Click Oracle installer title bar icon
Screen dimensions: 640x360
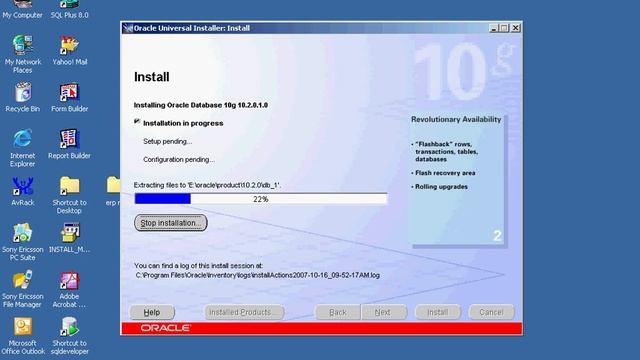coord(128,28)
